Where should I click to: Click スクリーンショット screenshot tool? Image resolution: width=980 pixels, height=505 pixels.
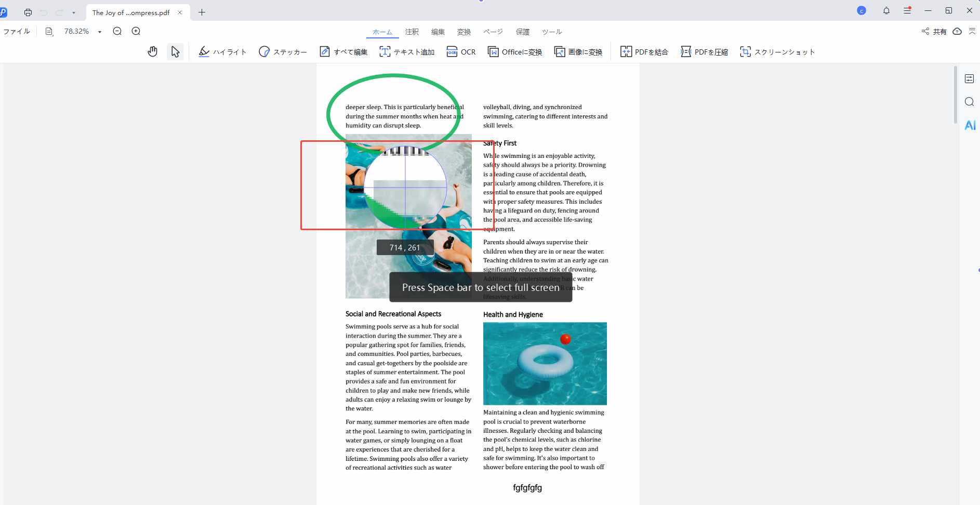coord(777,51)
